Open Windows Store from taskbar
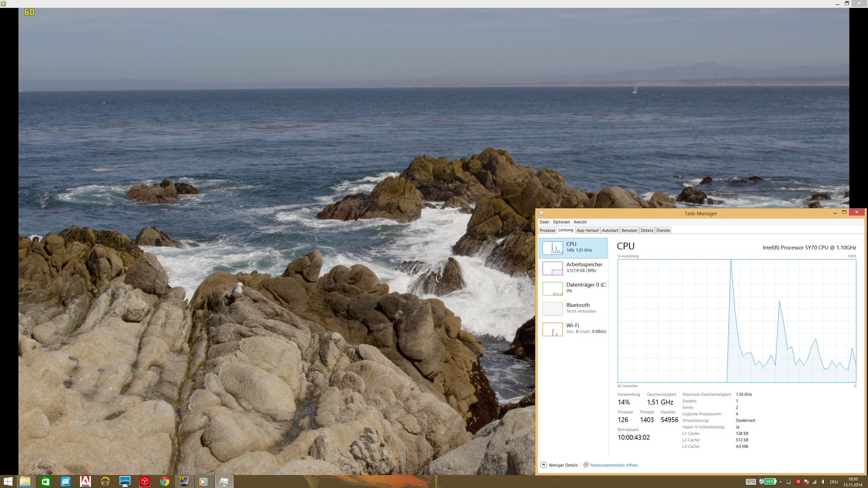This screenshot has width=868, height=488. tap(45, 482)
